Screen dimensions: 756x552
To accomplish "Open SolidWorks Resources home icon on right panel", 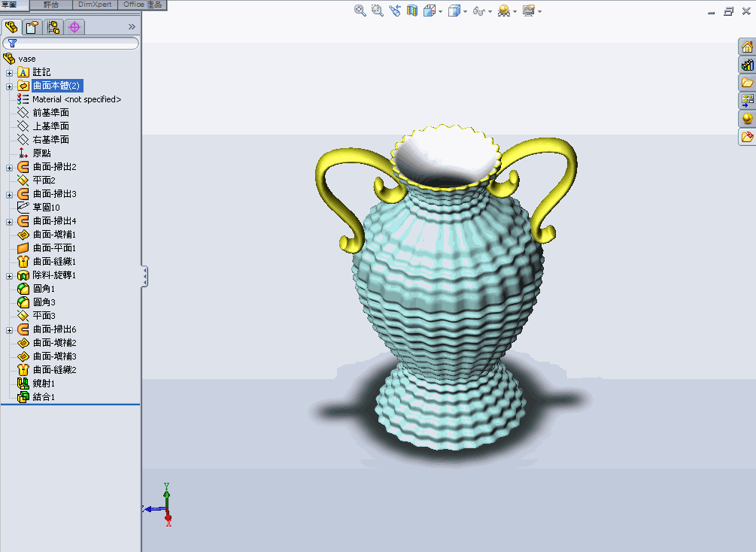I will point(748,47).
